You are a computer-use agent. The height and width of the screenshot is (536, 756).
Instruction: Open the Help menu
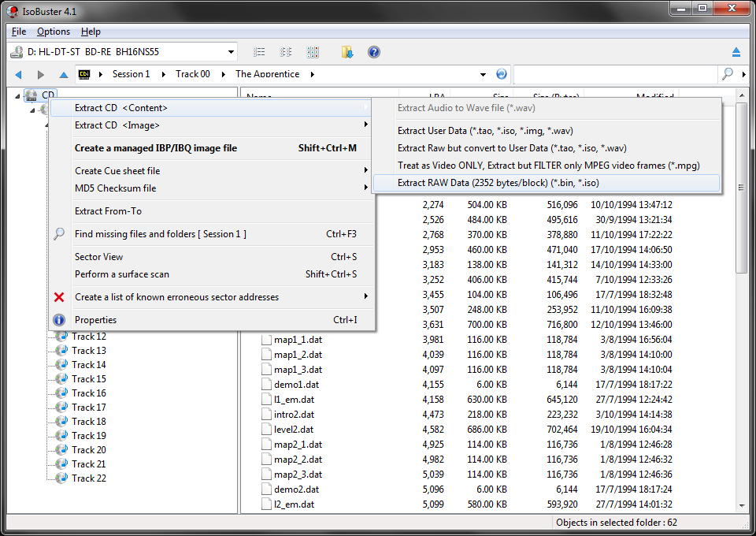coord(91,32)
